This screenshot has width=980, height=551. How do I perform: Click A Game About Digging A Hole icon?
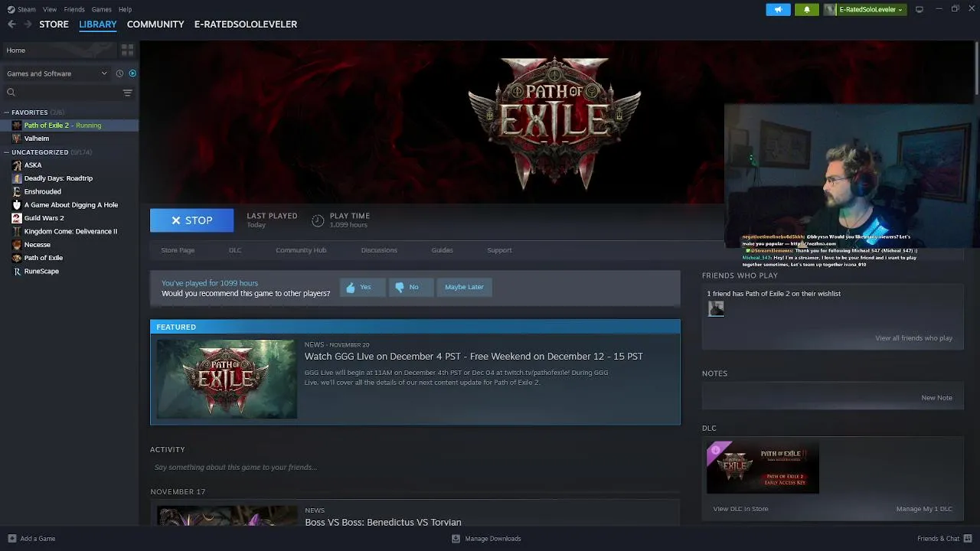(17, 205)
